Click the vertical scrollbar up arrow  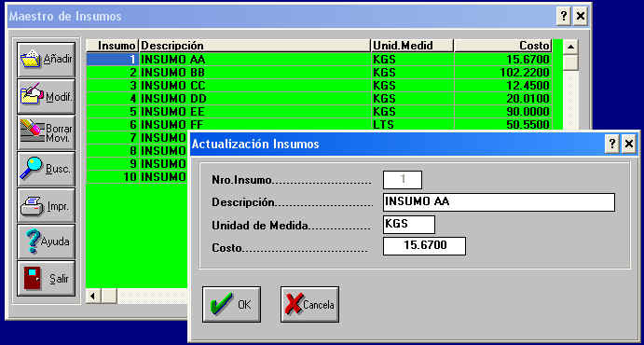(570, 47)
